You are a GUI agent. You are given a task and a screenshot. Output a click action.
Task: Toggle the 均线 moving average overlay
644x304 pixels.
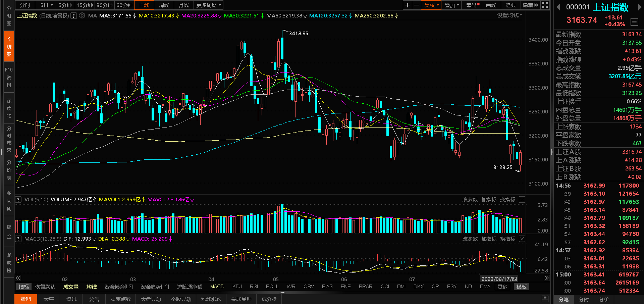[91, 287]
